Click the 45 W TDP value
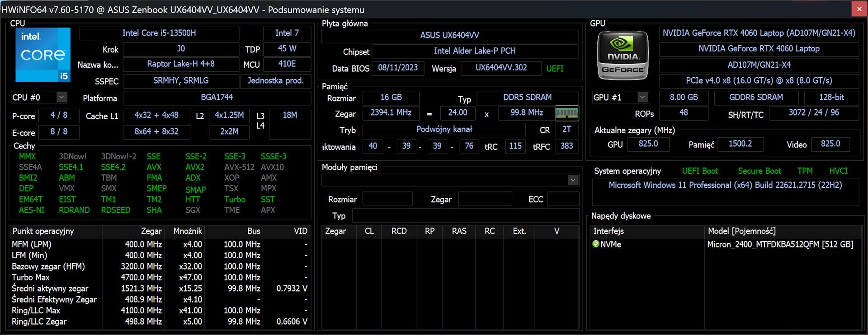This screenshot has width=868, height=335. click(x=287, y=49)
